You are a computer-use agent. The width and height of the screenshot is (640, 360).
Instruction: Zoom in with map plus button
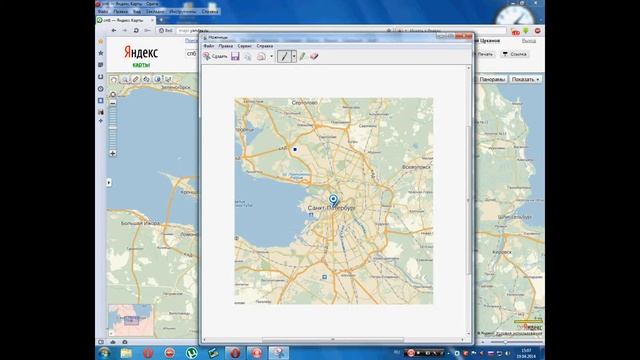click(x=113, y=153)
